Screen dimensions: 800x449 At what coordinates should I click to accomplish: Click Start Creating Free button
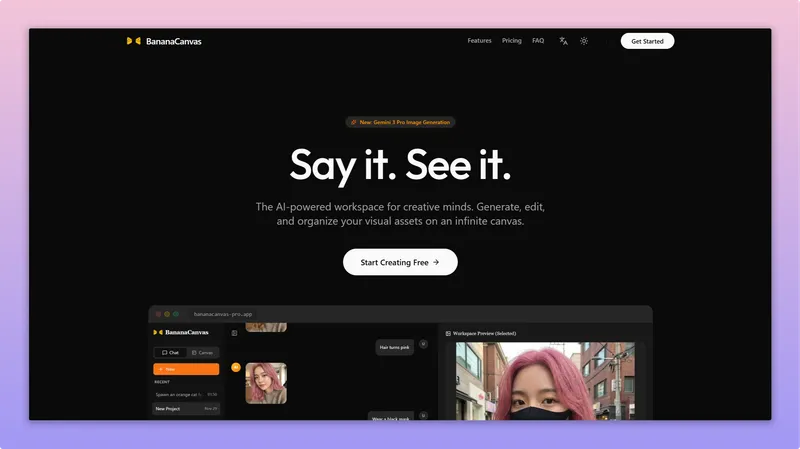400,262
